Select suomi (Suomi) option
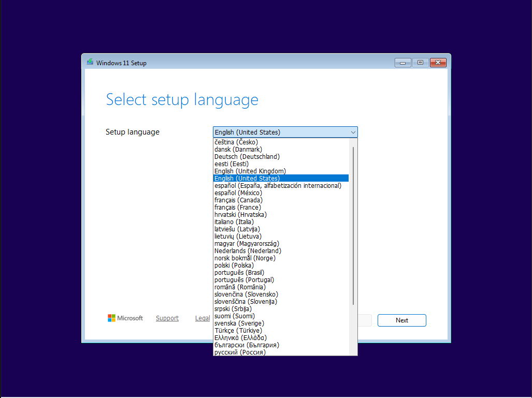 pyautogui.click(x=281, y=316)
